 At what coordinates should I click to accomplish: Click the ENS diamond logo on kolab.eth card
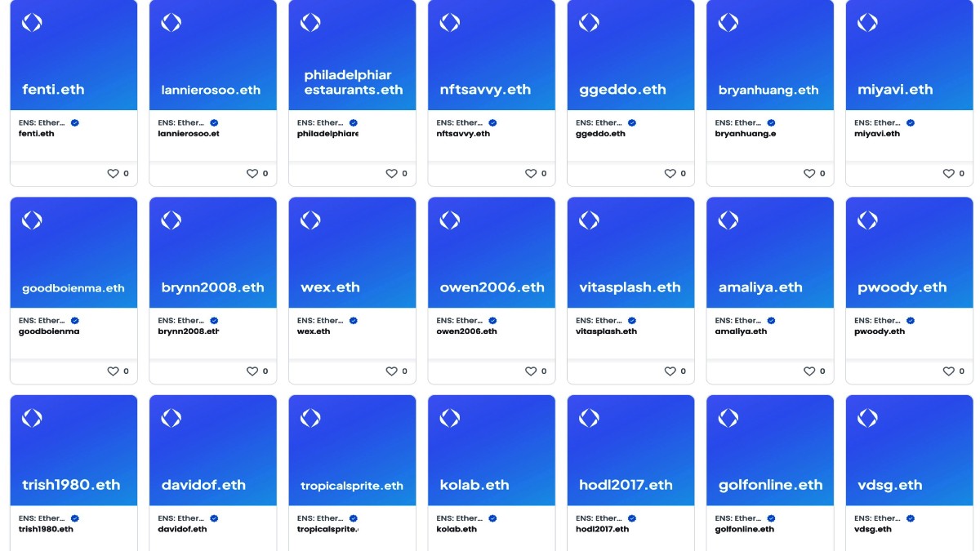(x=449, y=417)
